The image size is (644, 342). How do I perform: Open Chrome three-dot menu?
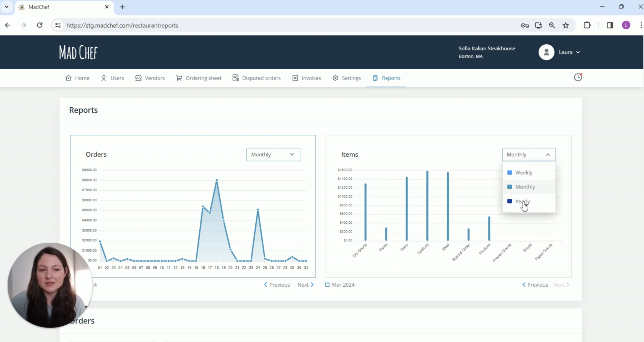coord(641,25)
